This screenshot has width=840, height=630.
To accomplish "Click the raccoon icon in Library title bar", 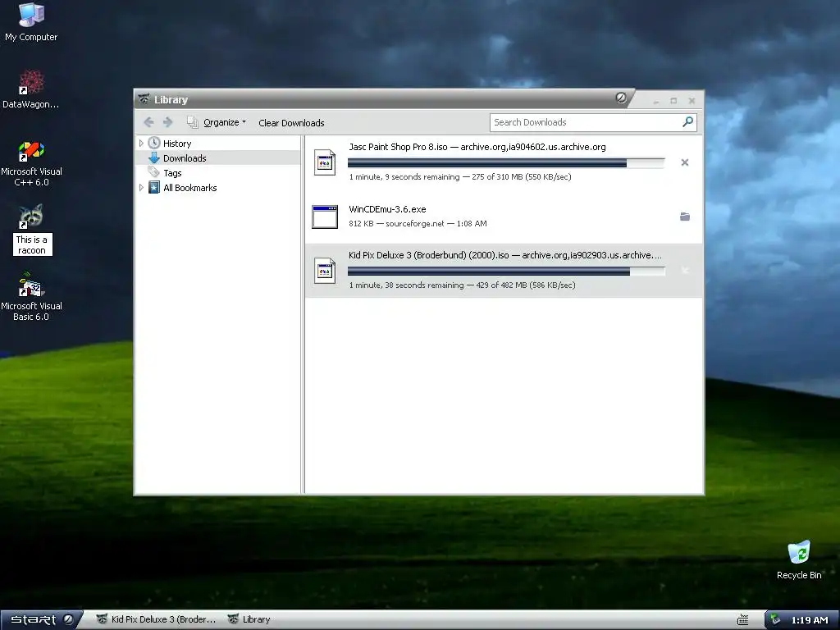I will (x=144, y=99).
